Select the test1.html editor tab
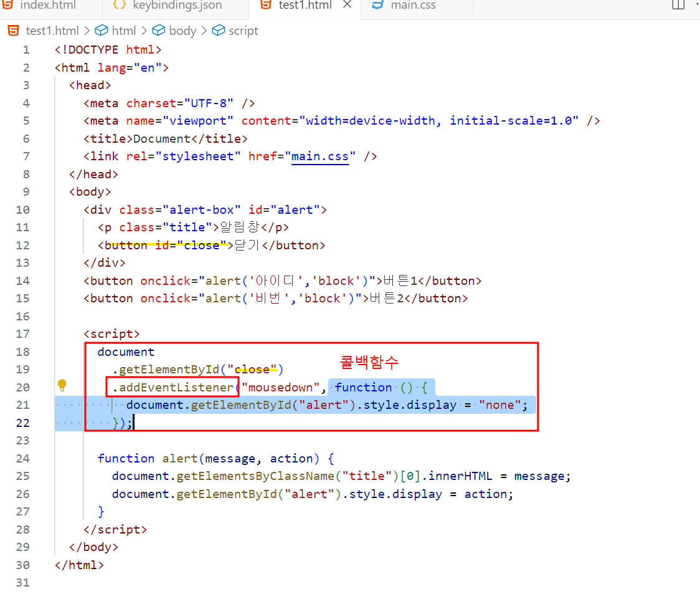This screenshot has height=594, width=700. coord(305,6)
